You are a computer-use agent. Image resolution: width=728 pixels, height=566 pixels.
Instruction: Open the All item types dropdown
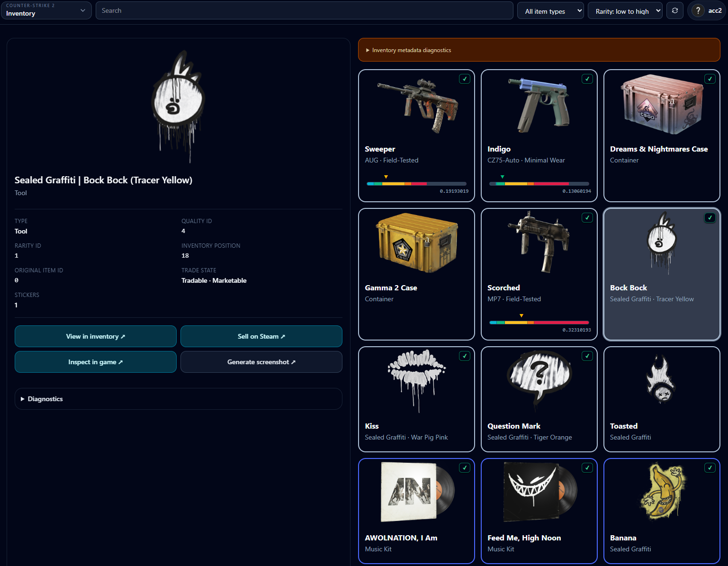551,11
